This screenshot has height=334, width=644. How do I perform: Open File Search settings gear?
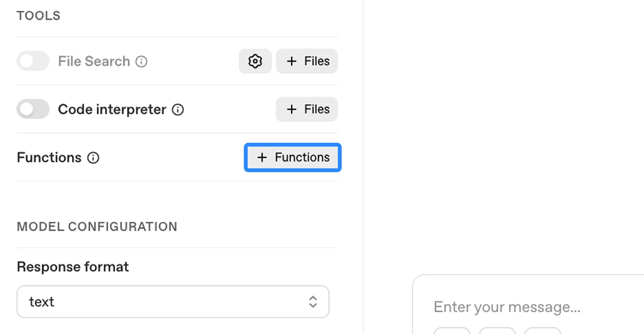click(255, 61)
